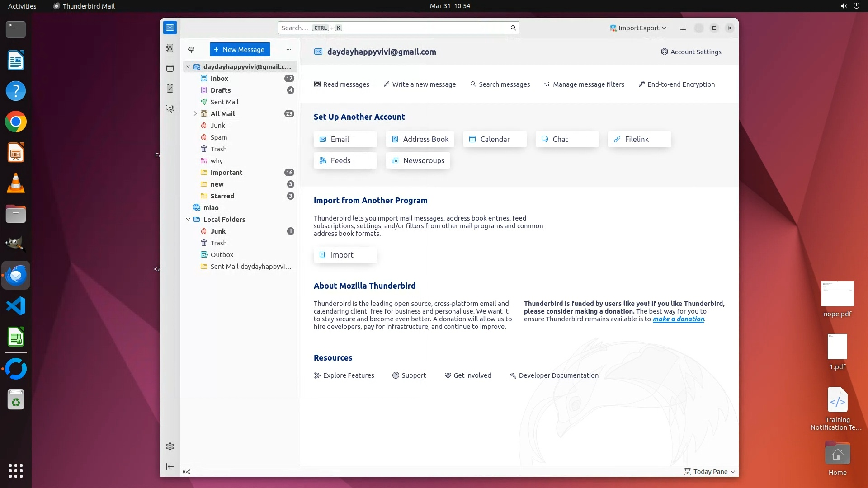Select the Drafts folder
Viewport: 868px width, 488px height.
[x=221, y=90]
